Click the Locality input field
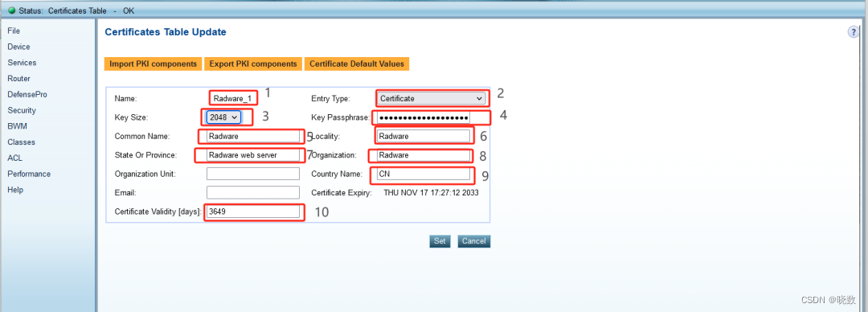 coord(424,137)
